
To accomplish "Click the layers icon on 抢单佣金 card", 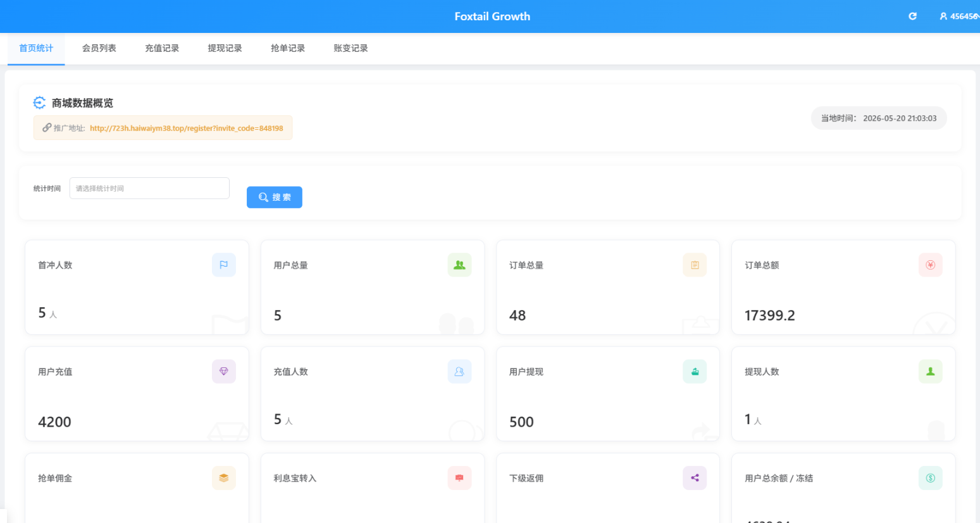I will click(224, 478).
